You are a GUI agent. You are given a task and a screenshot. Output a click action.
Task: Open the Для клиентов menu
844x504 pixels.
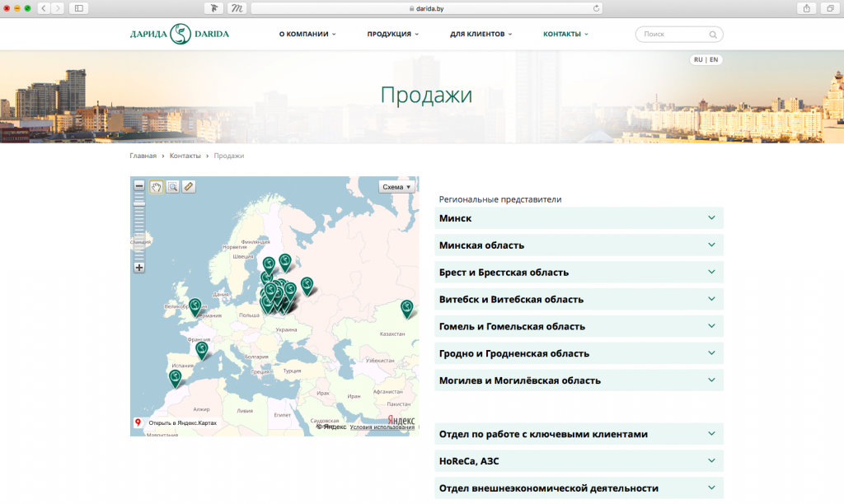481,34
